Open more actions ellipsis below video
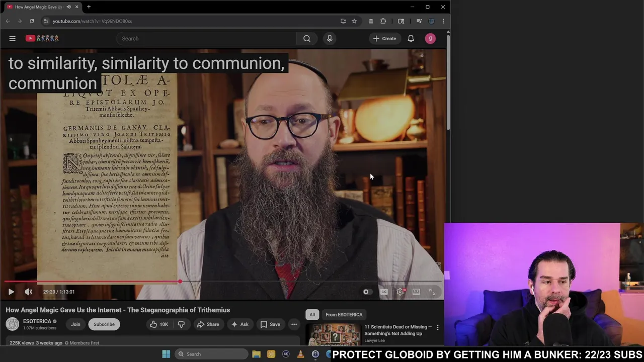The width and height of the screenshot is (644, 362). 294,324
